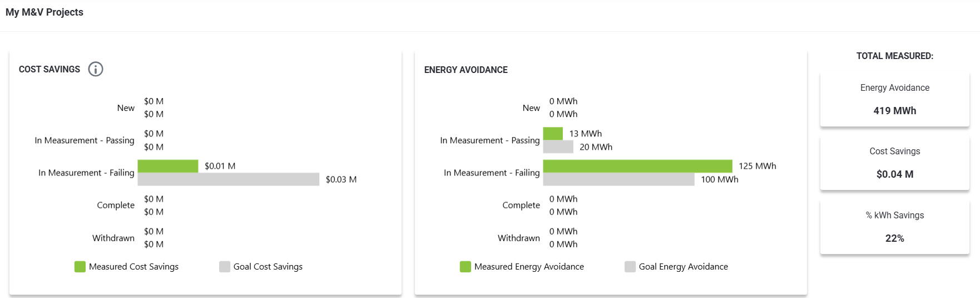This screenshot has width=980, height=298.
Task: Select In Measurement - Failing cost savings label
Action: click(86, 173)
